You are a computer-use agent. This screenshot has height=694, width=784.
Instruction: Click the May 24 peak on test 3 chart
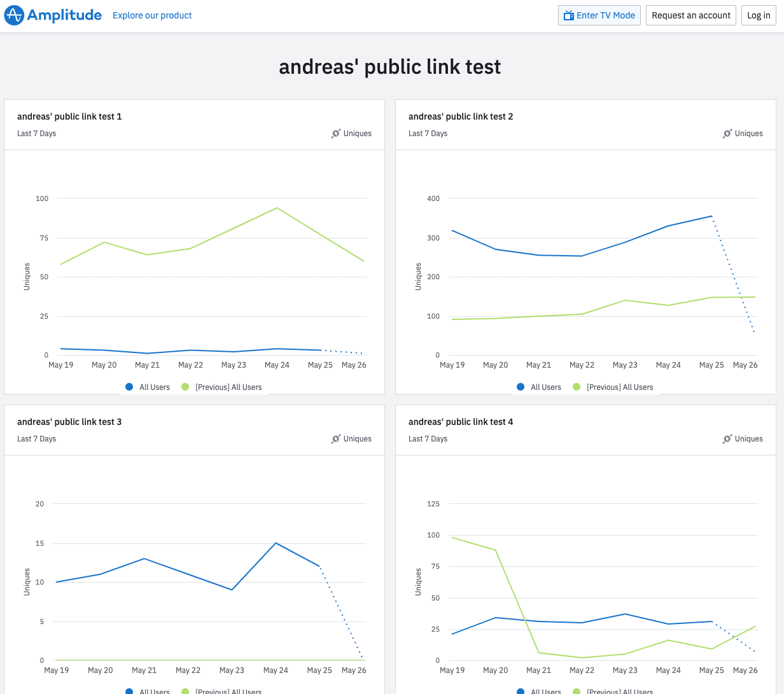pyautogui.click(x=276, y=543)
